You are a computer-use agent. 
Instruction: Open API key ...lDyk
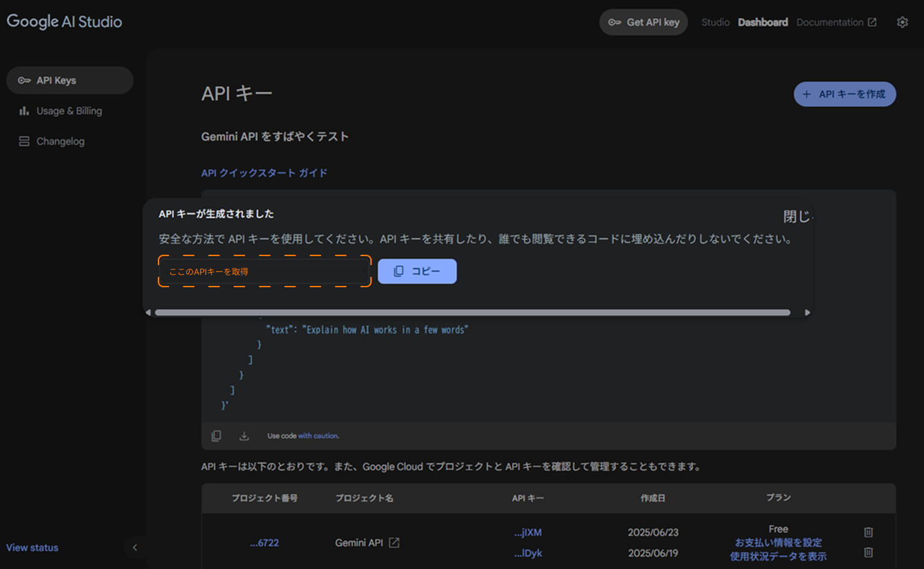click(x=528, y=554)
